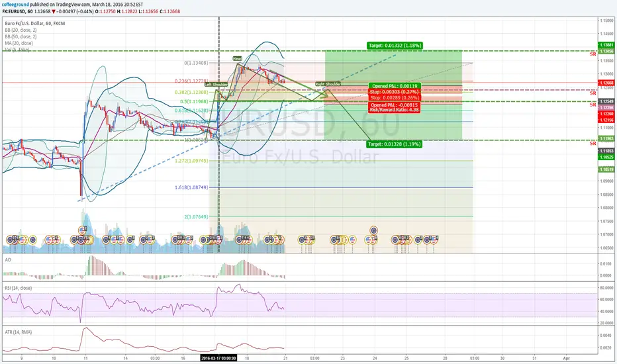
Task: Select the BB (20, close, 2) indicator label
Action: (21, 30)
